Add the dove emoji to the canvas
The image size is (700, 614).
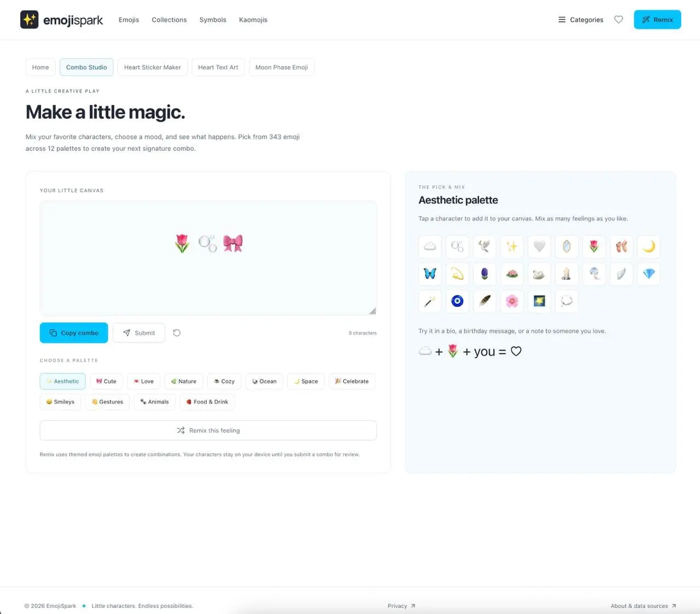point(485,247)
